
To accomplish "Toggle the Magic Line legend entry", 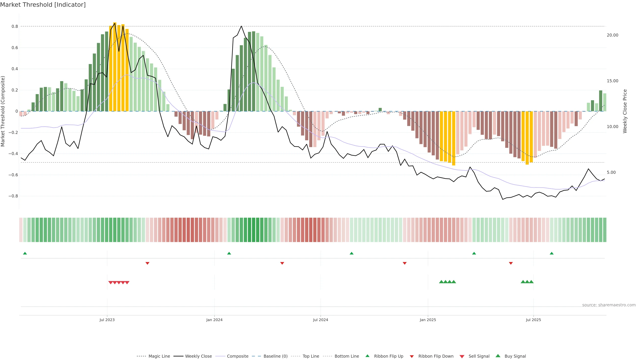I will pyautogui.click(x=159, y=356).
